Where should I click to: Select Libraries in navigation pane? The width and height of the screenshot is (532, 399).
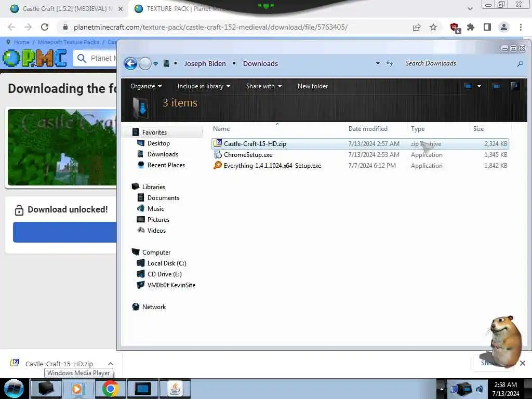[154, 187]
